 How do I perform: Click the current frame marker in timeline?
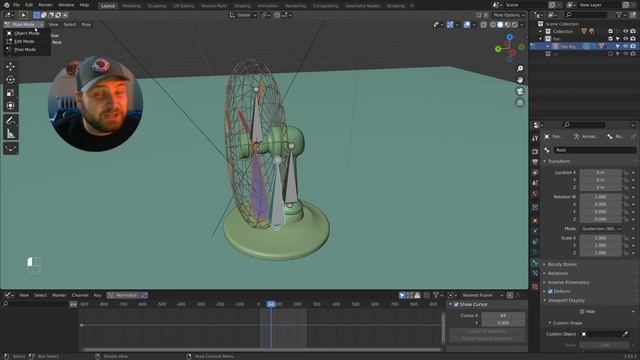(x=271, y=304)
